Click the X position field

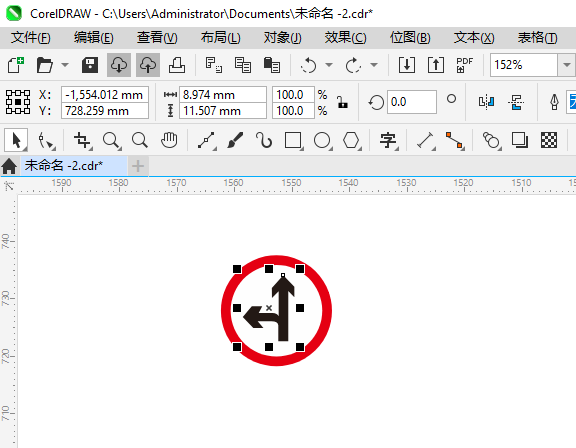point(105,95)
